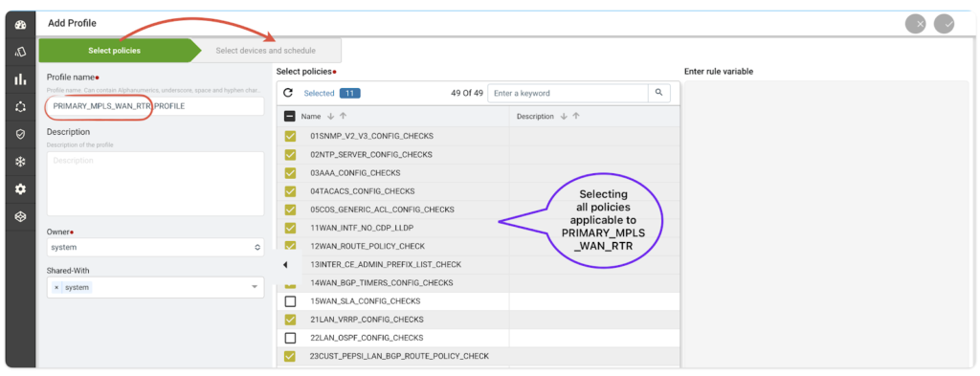Uncheck 02NTP_SERVER_CONFIG_CHECKS policy
This screenshot has width=980, height=376.
point(290,154)
